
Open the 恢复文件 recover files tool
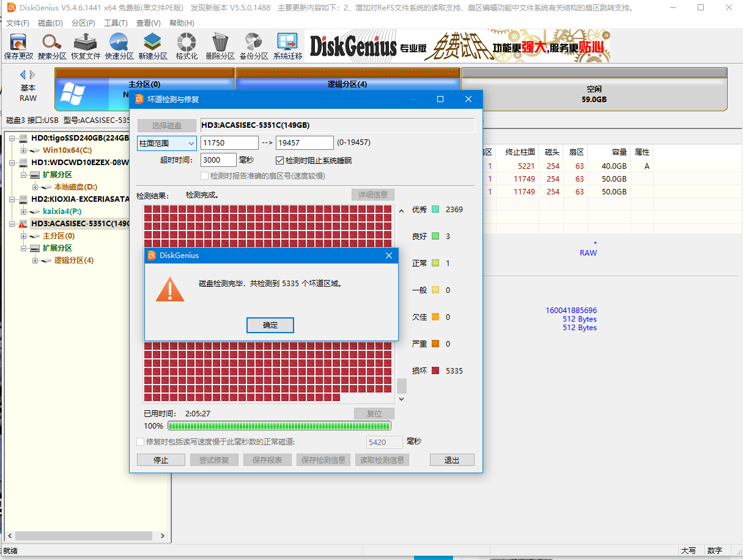(x=86, y=46)
